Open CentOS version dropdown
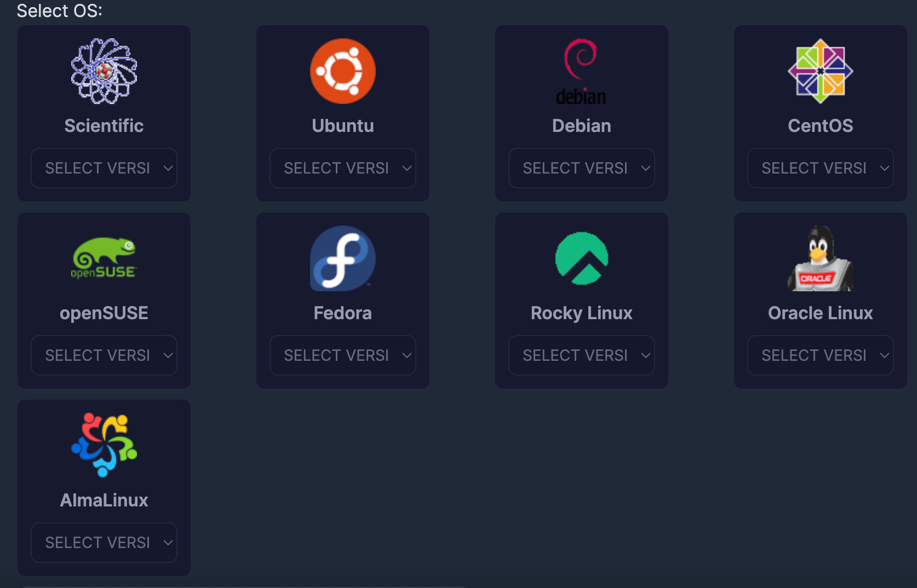Viewport: 917px width, 588px height. click(821, 168)
